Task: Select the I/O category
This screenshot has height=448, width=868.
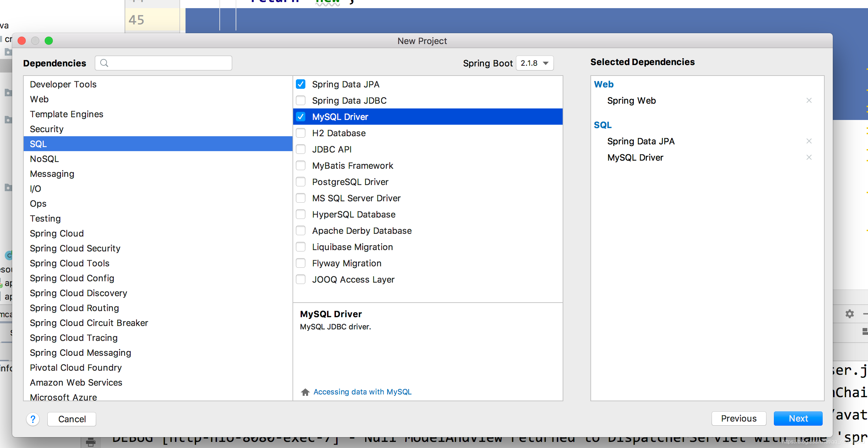Action: tap(158, 188)
